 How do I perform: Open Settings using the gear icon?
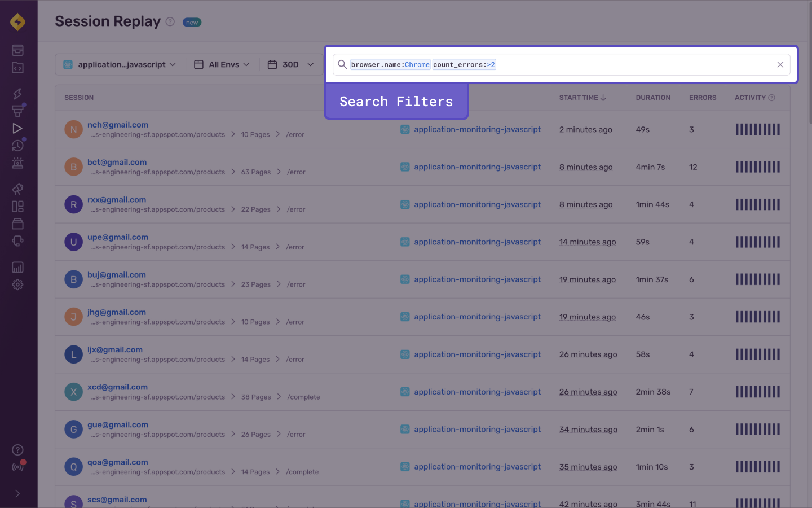[17, 284]
